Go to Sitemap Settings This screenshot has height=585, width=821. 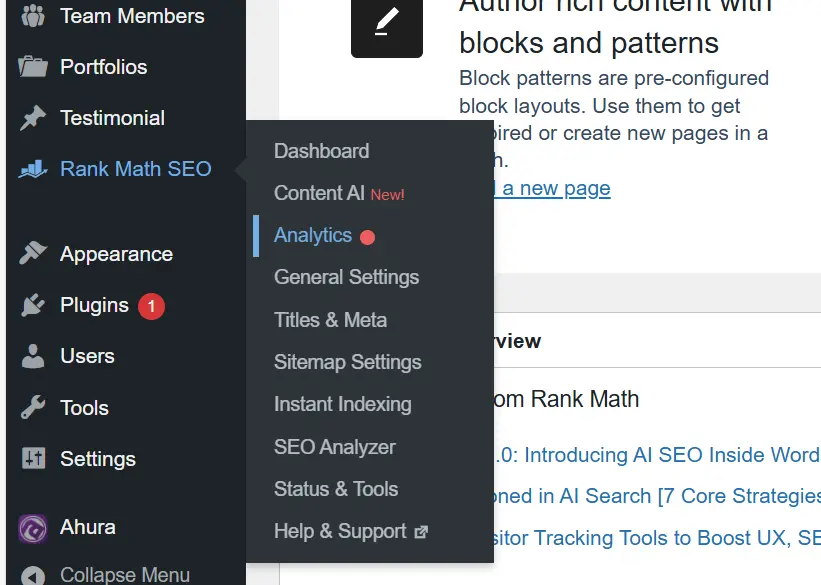coord(347,362)
